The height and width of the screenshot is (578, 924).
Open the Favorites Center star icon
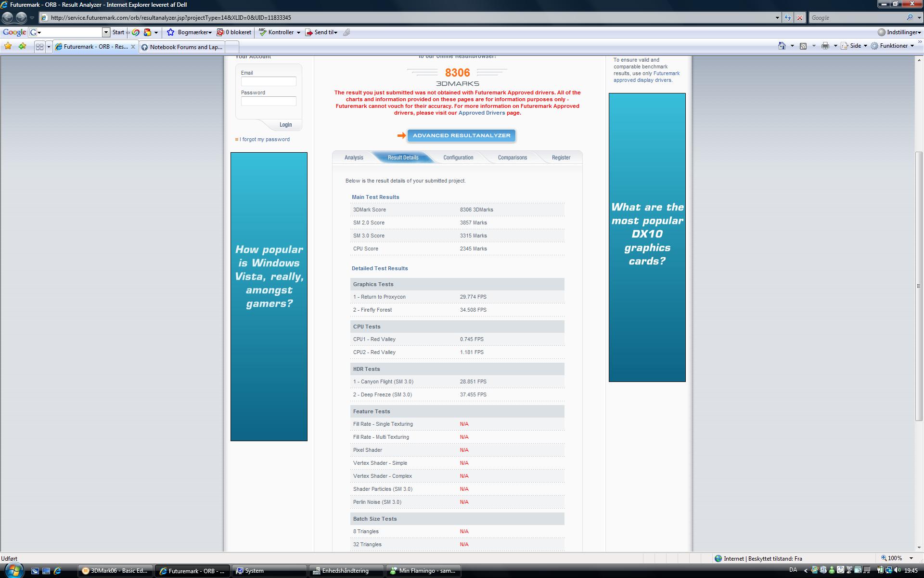[8, 46]
